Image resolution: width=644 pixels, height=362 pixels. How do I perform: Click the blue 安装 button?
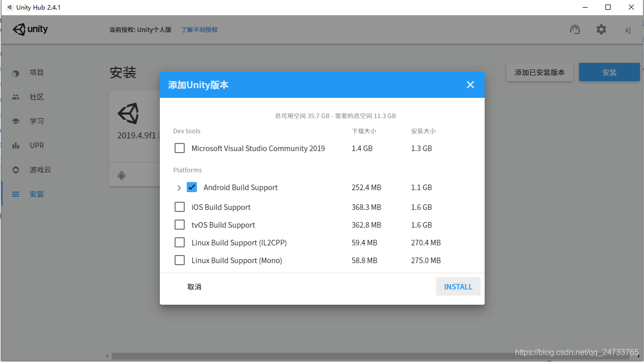(x=609, y=73)
